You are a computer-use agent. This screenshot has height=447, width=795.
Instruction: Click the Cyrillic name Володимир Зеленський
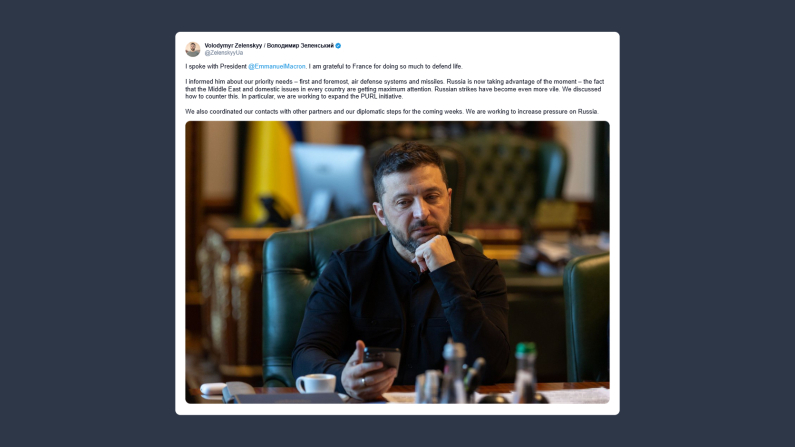tap(300, 46)
